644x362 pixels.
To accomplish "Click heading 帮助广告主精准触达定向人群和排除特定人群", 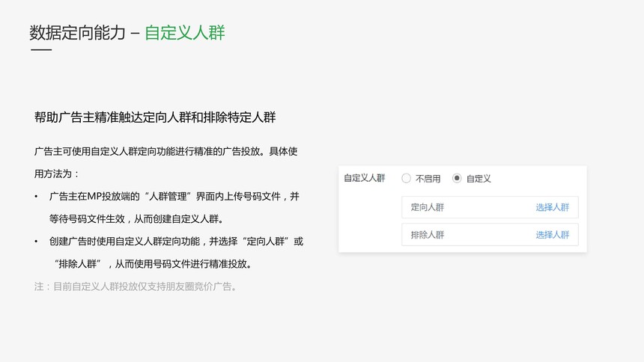I will tap(155, 117).
